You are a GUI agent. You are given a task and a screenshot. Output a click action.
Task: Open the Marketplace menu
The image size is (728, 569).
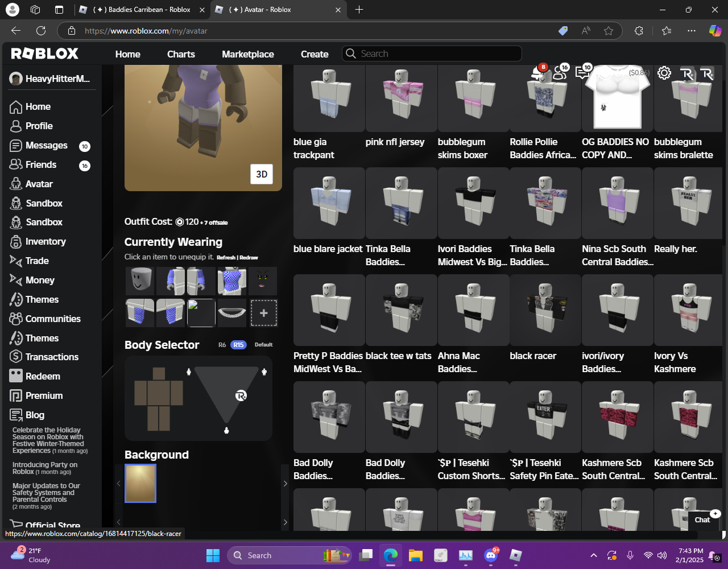(247, 54)
